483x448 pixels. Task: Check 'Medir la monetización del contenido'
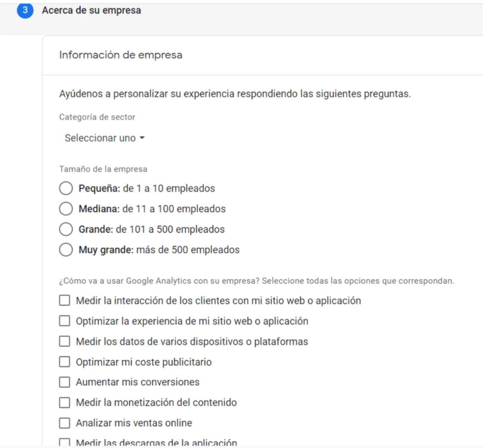(x=65, y=402)
